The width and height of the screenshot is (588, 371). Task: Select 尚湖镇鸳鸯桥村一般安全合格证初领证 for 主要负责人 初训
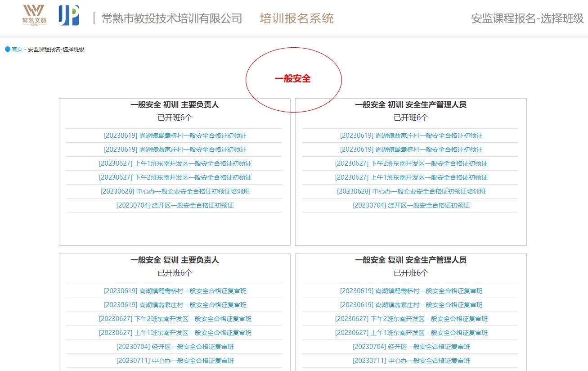(x=175, y=135)
